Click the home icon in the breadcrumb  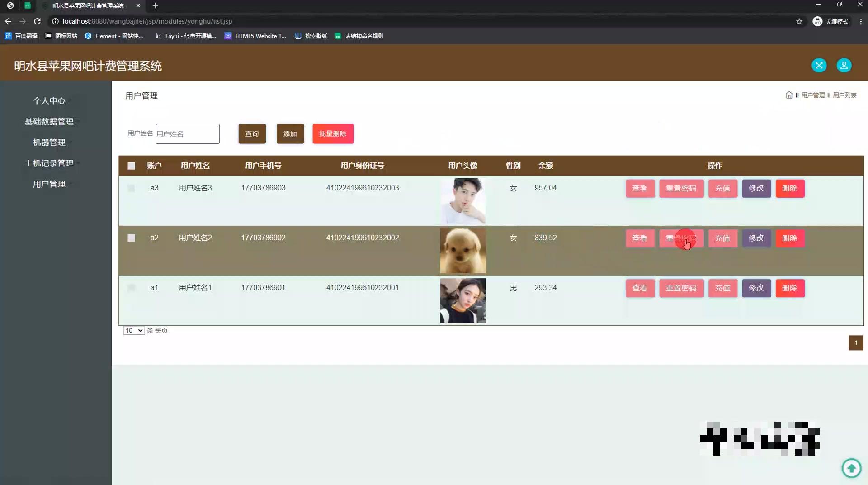coord(789,95)
